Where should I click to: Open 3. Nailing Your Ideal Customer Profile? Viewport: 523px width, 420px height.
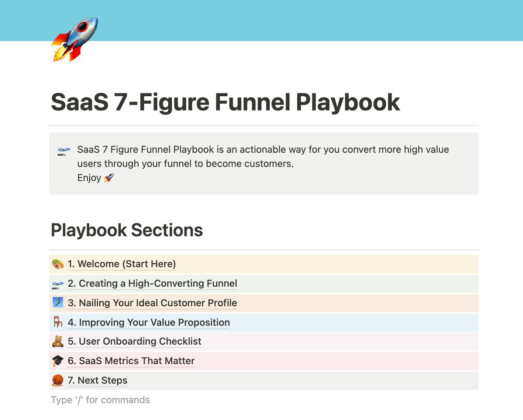pyautogui.click(x=152, y=303)
